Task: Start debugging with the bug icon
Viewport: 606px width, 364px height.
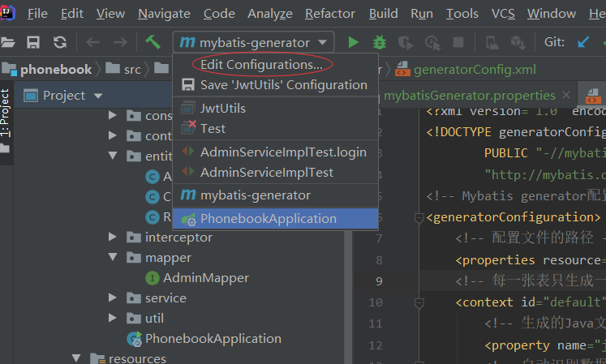Action: point(379,42)
